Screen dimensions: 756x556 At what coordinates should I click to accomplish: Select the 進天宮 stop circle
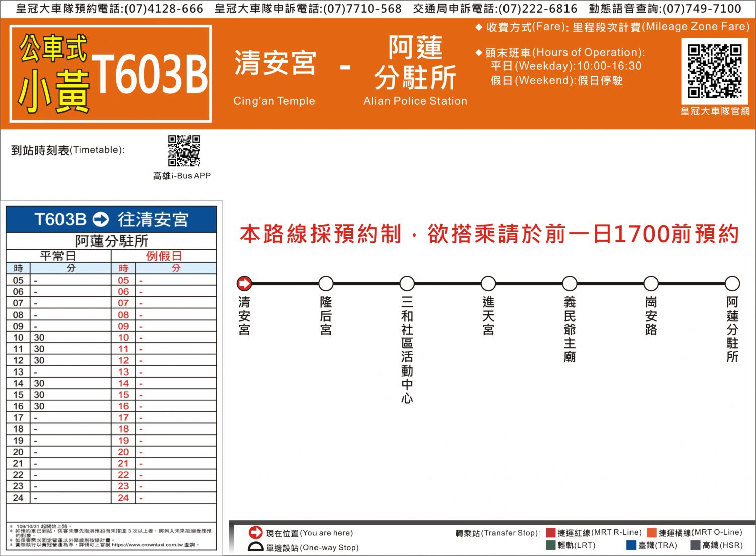[x=488, y=284]
